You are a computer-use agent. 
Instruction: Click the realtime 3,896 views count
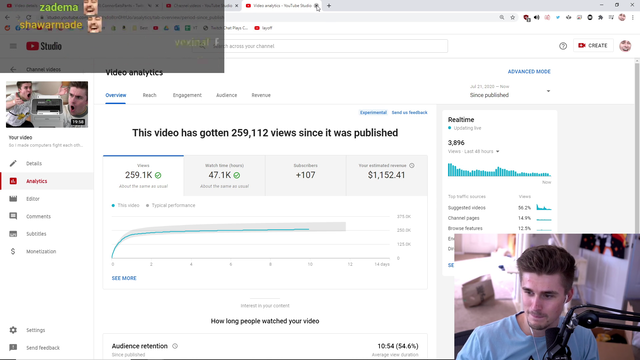tap(456, 142)
